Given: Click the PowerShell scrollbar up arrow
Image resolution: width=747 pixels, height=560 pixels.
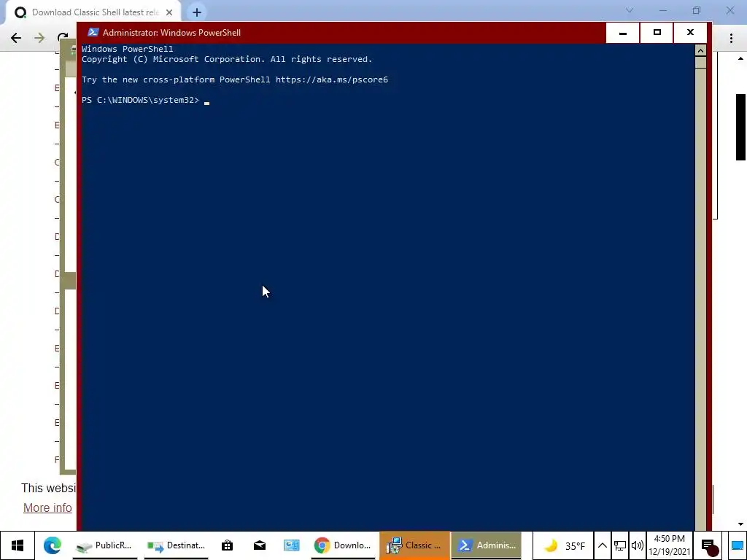Looking at the screenshot, I should 700,50.
